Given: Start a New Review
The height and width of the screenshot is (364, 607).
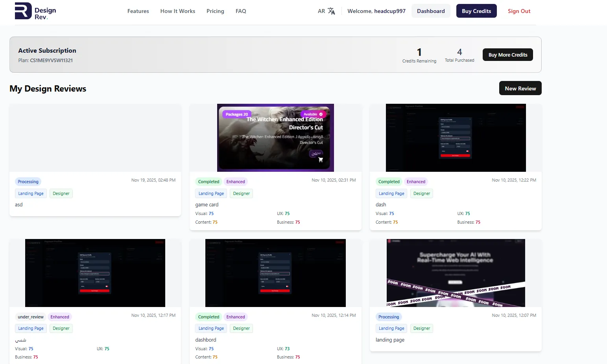Looking at the screenshot, I should click(x=520, y=88).
